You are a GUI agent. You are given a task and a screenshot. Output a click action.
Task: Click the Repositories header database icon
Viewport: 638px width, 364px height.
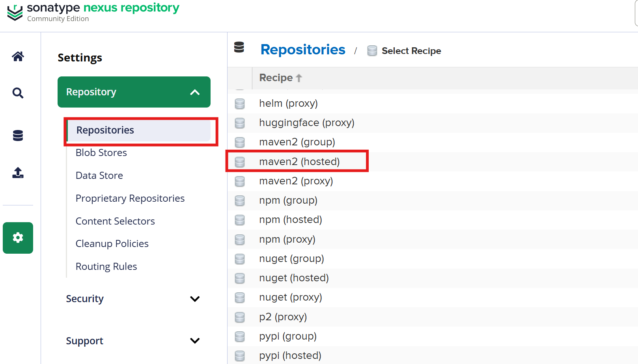239,47
